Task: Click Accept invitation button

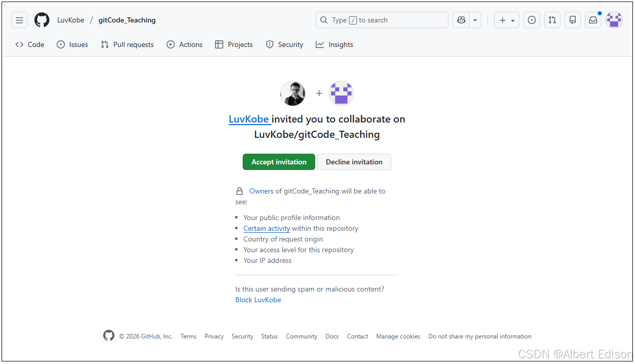Action: [279, 162]
